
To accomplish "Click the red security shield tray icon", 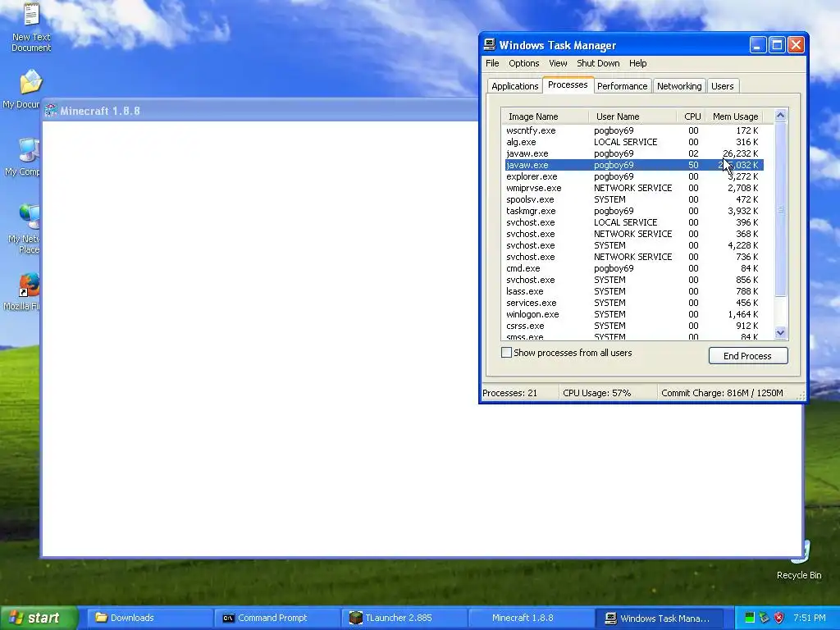I will 779,618.
